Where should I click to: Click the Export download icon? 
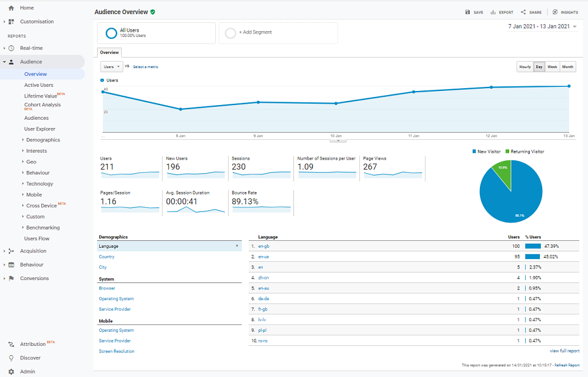493,12
